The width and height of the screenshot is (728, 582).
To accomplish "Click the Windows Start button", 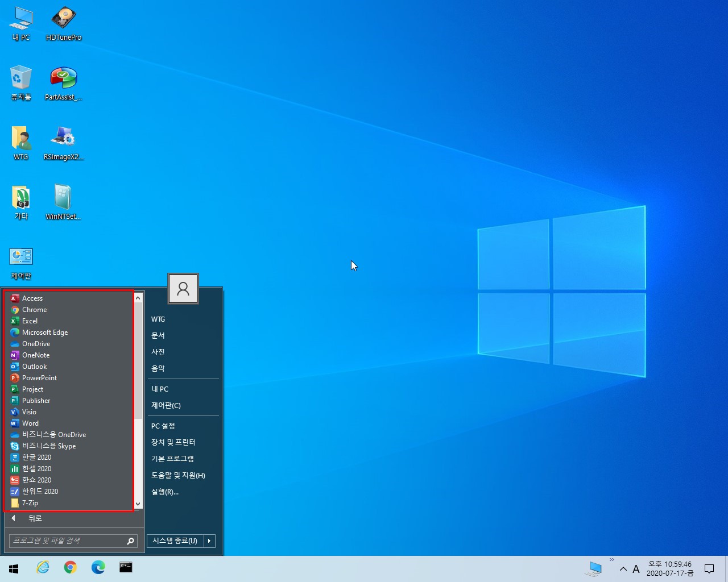I will click(x=14, y=568).
